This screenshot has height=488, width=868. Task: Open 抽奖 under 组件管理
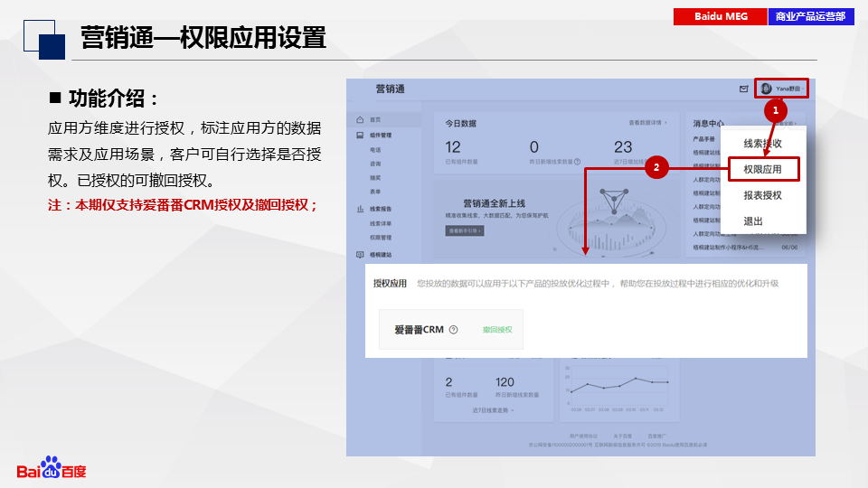[x=375, y=178]
